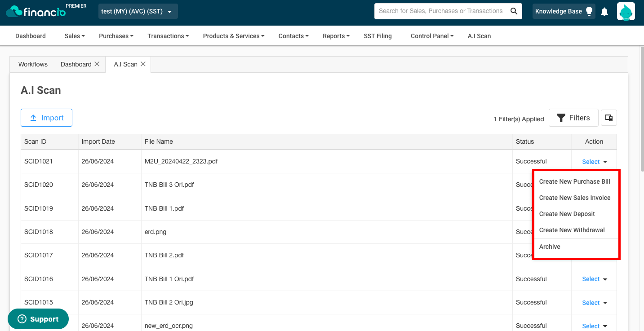Click the Import button
Viewport: 644px width, 331px height.
click(46, 118)
